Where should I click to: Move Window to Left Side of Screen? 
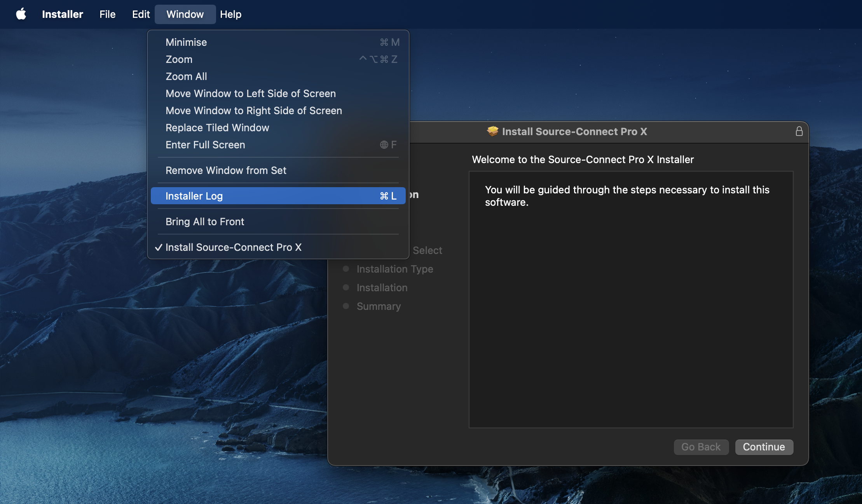[x=278, y=93]
